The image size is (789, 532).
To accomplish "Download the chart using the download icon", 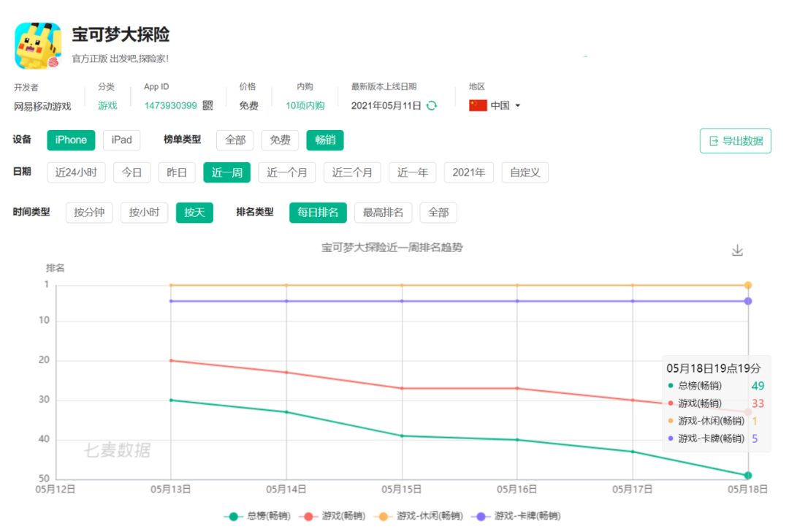I will point(737,250).
